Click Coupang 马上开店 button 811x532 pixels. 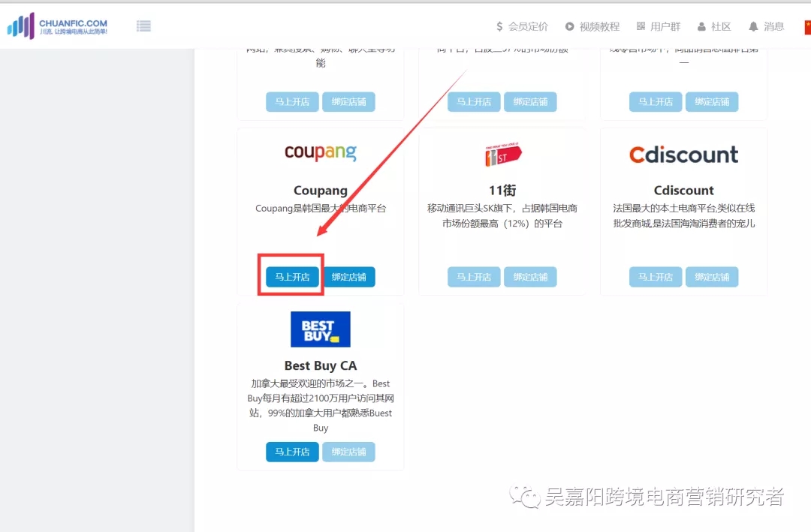(x=292, y=277)
